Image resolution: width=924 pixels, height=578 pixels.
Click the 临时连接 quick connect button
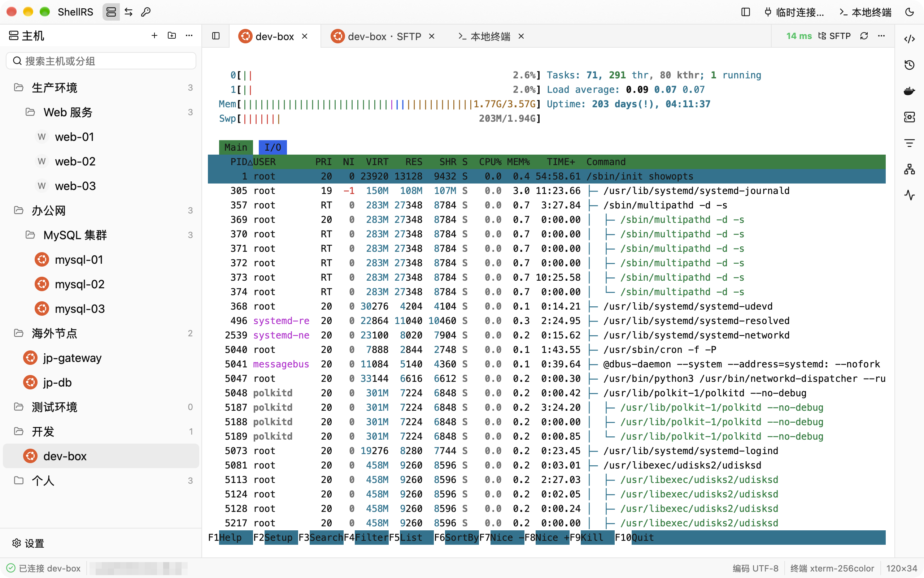tap(794, 12)
